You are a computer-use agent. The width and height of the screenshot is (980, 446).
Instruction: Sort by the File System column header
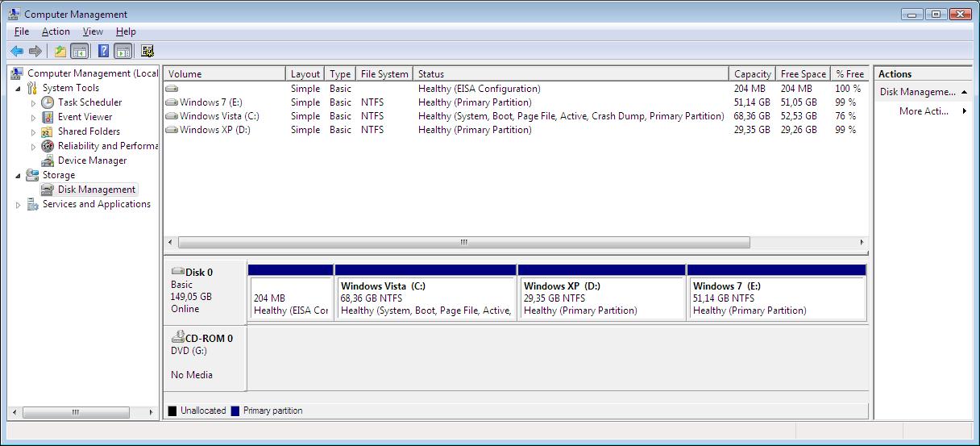pos(384,73)
